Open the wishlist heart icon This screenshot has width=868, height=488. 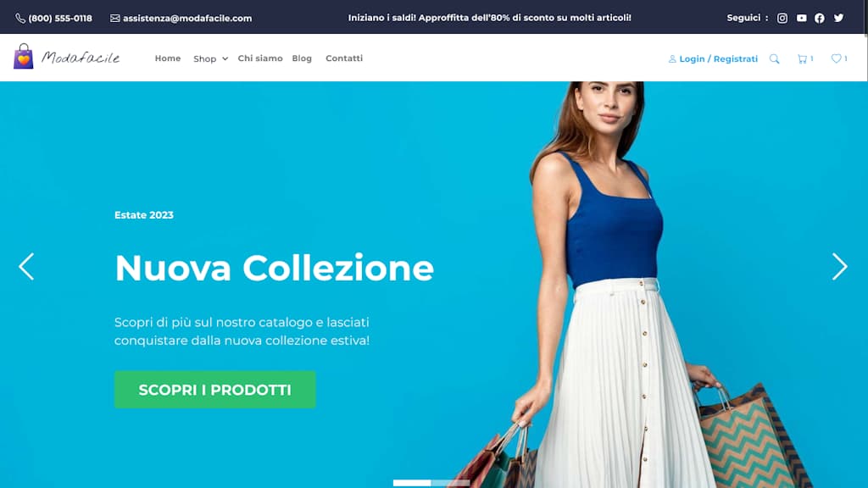point(838,58)
